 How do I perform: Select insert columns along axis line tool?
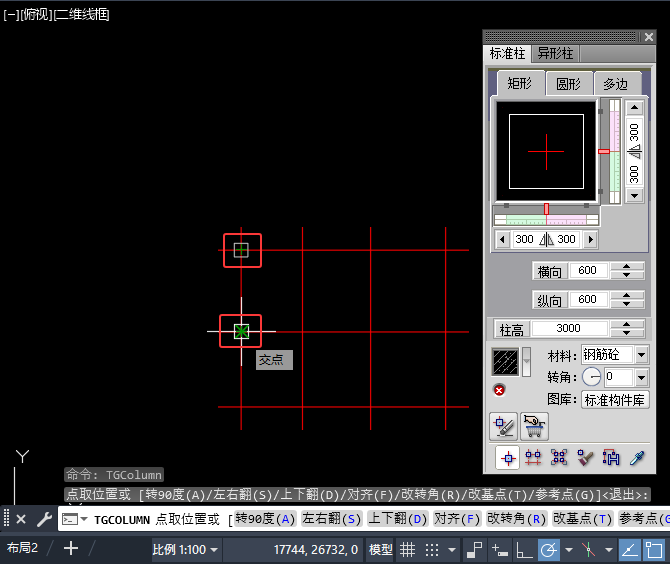[533, 458]
